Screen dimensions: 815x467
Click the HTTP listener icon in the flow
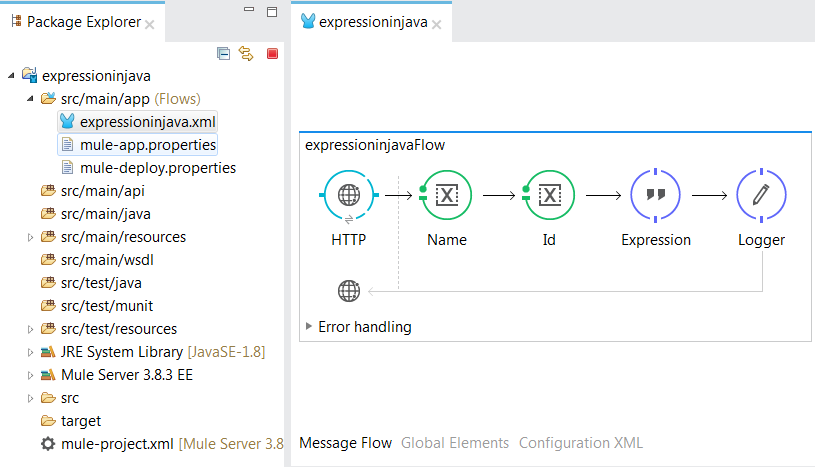click(x=348, y=197)
